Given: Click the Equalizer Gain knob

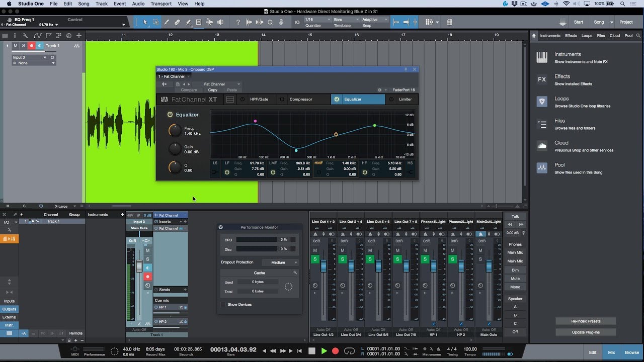Looking at the screenshot, I should click(175, 149).
